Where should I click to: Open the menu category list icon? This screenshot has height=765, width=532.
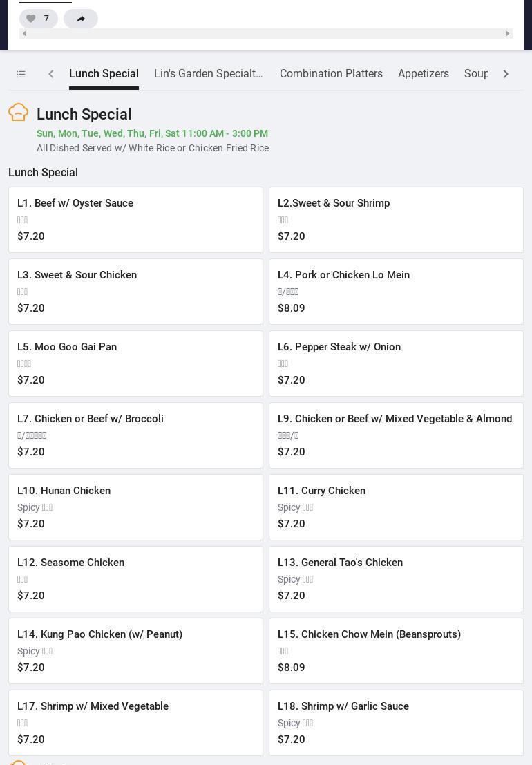(x=21, y=74)
